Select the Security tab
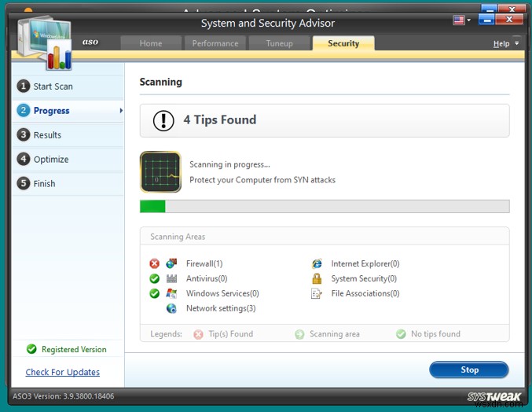Screen dimensions: 532x412 click(343, 43)
